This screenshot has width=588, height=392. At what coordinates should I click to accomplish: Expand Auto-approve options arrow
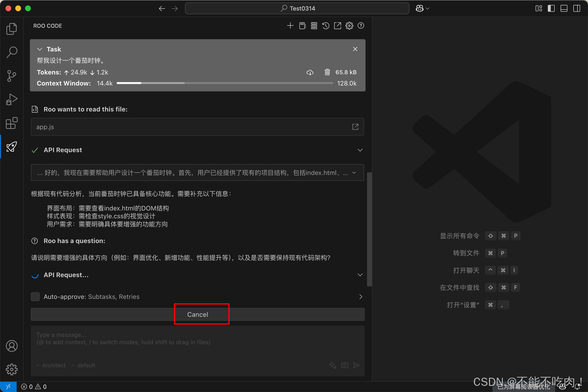coord(360,297)
